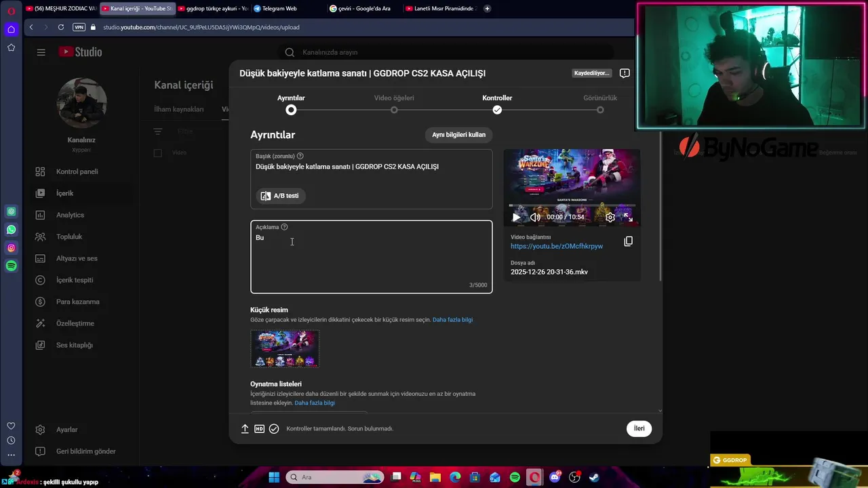This screenshot has height=488, width=868.
Task: Play the uploaded video preview
Action: click(516, 218)
